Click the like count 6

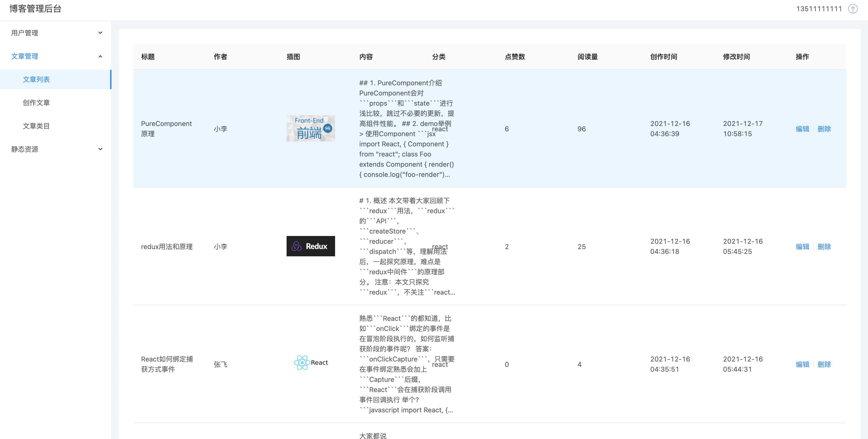point(507,129)
